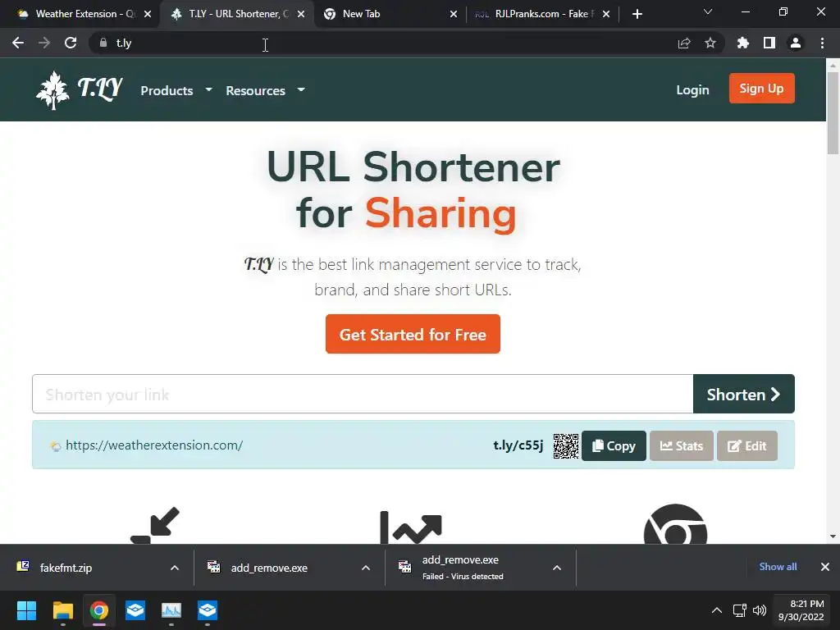Copy the t.ly/c55j short link
Image resolution: width=840 pixels, height=630 pixels.
click(x=614, y=445)
